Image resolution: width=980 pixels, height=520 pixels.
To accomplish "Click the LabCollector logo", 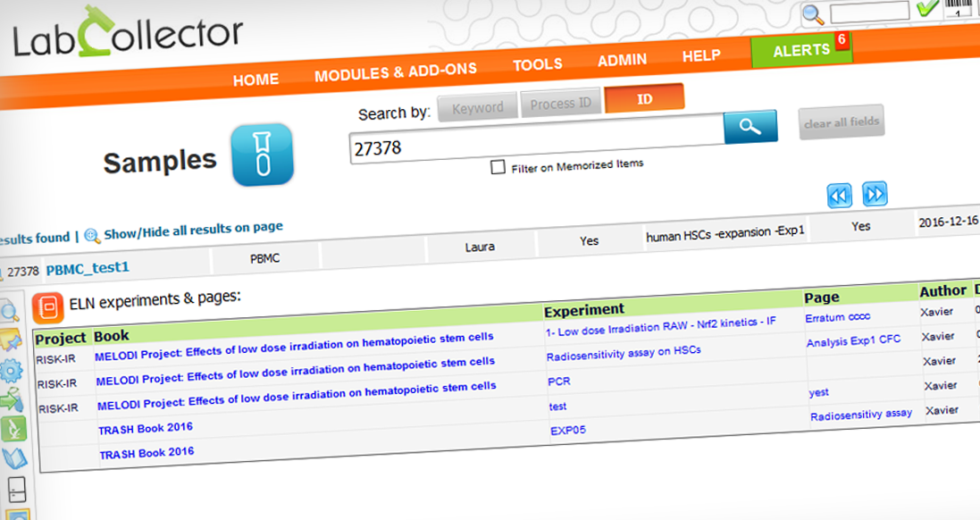I will [128, 32].
